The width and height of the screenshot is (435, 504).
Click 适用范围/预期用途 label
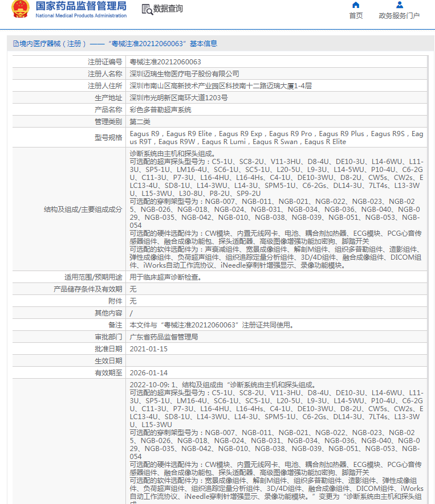[x=93, y=277]
